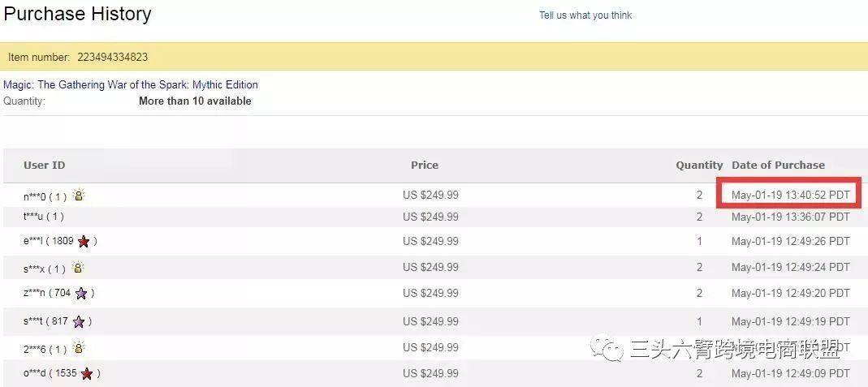This screenshot has width=868, height=387.
Task: Click the User ID column header
Action: [x=45, y=165]
